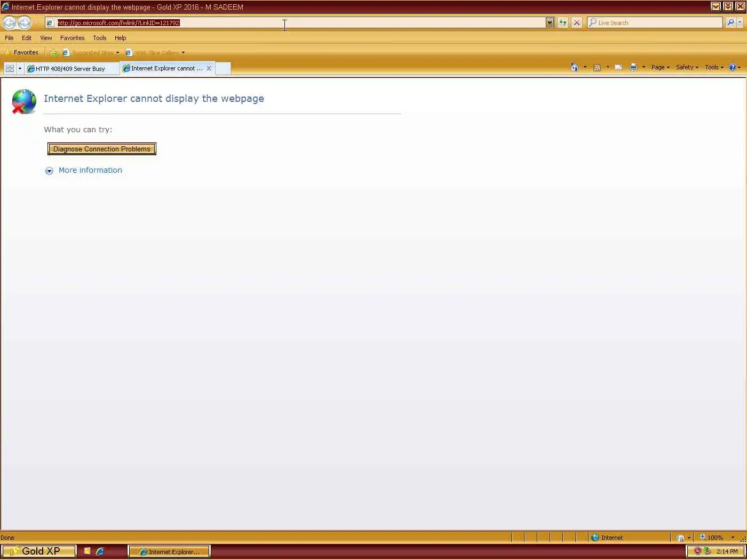Click the Stop loading X icon
Viewport: 747px width, 560px height.
click(577, 22)
